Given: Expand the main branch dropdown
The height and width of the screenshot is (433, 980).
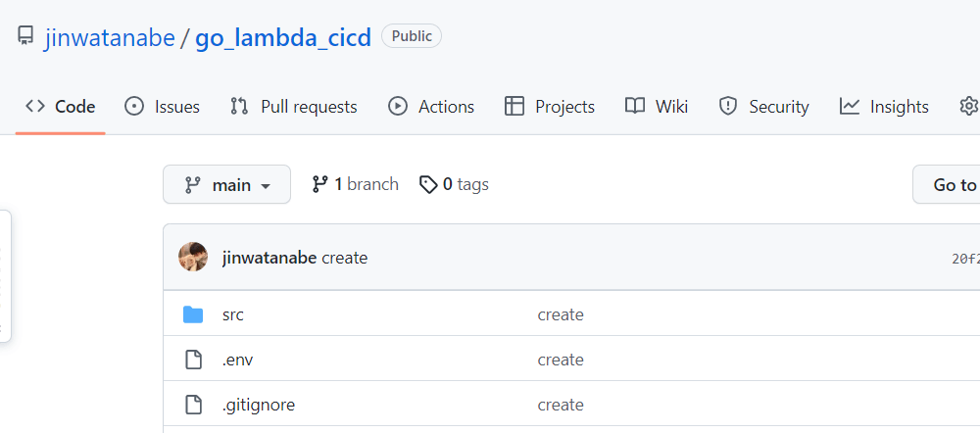Looking at the screenshot, I should coord(227,184).
